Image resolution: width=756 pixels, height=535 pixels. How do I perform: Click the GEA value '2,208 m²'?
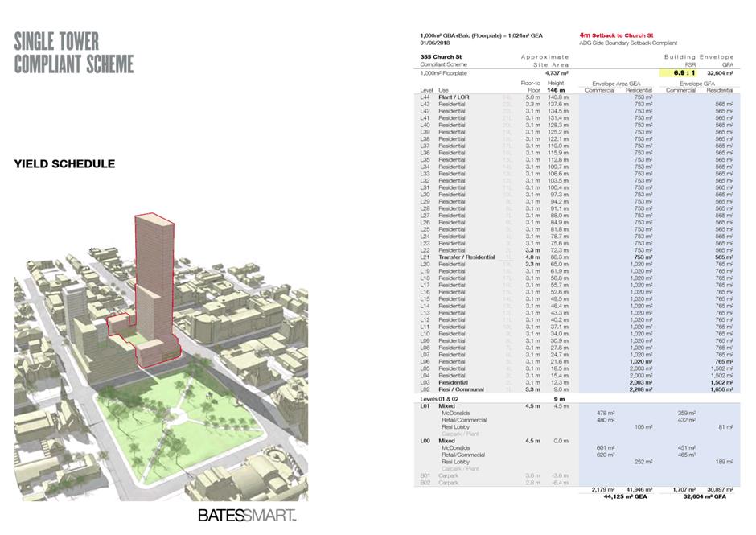pyautogui.click(x=641, y=389)
